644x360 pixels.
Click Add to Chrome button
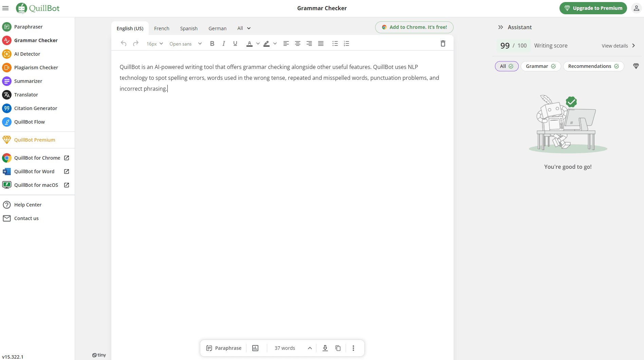414,27
